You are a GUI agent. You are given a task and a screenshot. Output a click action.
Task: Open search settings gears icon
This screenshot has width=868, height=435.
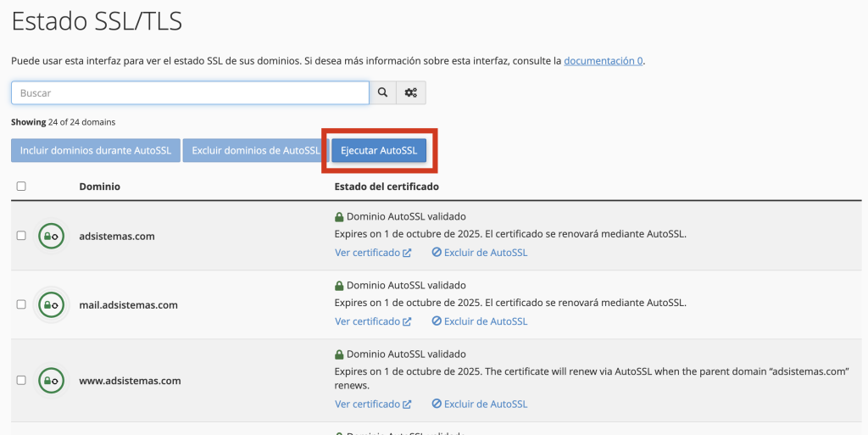click(411, 92)
